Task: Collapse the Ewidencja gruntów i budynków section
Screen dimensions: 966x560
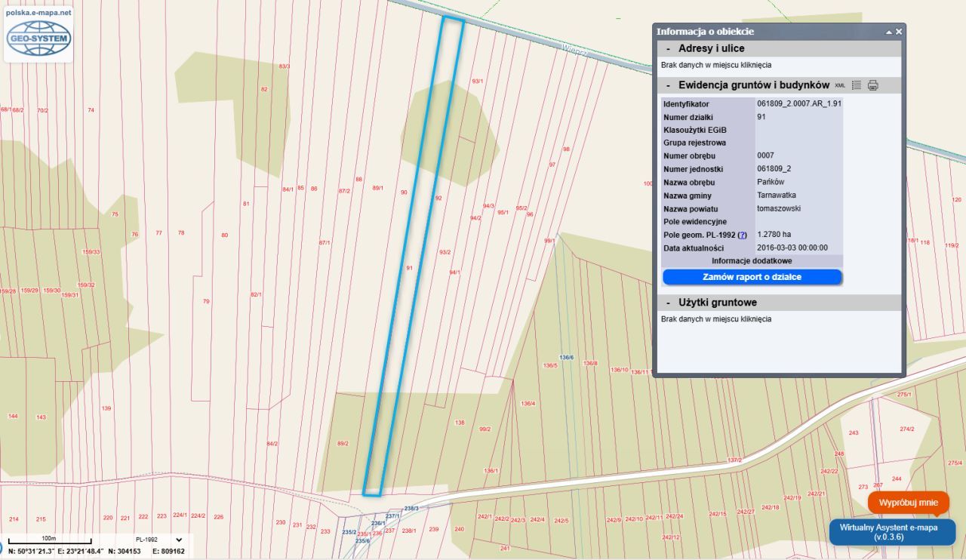Action: click(668, 85)
